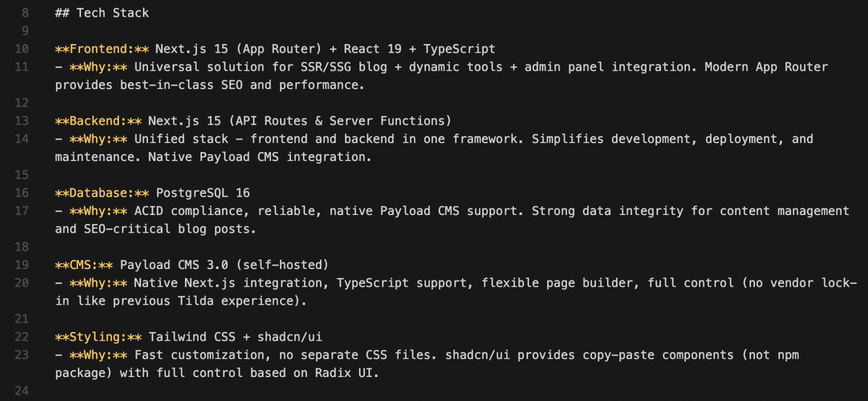Click line number 14 in gutter
This screenshot has height=401, width=868.
coord(21,139)
